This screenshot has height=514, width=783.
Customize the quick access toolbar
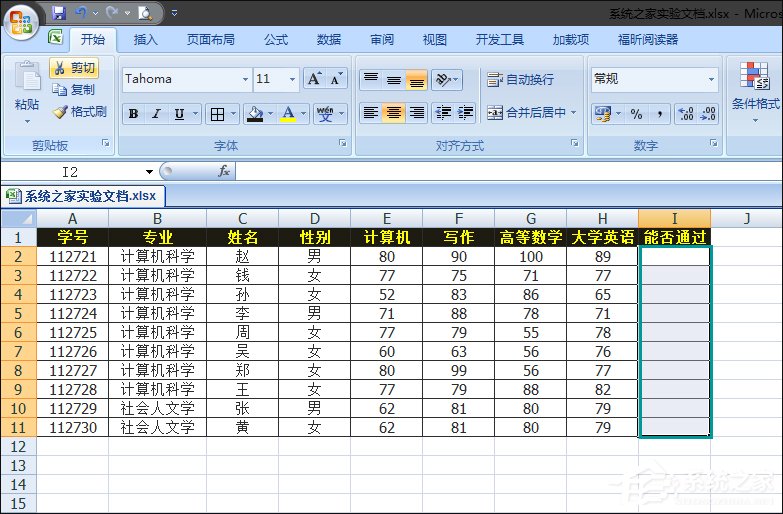[x=174, y=13]
